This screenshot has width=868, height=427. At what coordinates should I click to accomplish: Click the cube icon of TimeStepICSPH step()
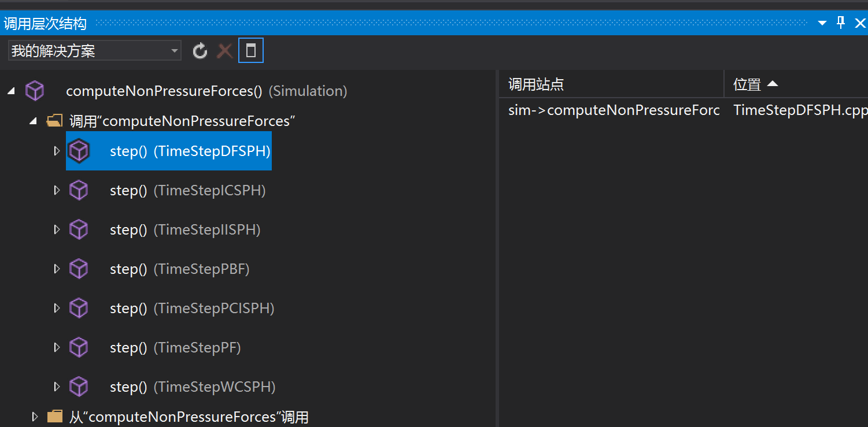pyautogui.click(x=79, y=190)
